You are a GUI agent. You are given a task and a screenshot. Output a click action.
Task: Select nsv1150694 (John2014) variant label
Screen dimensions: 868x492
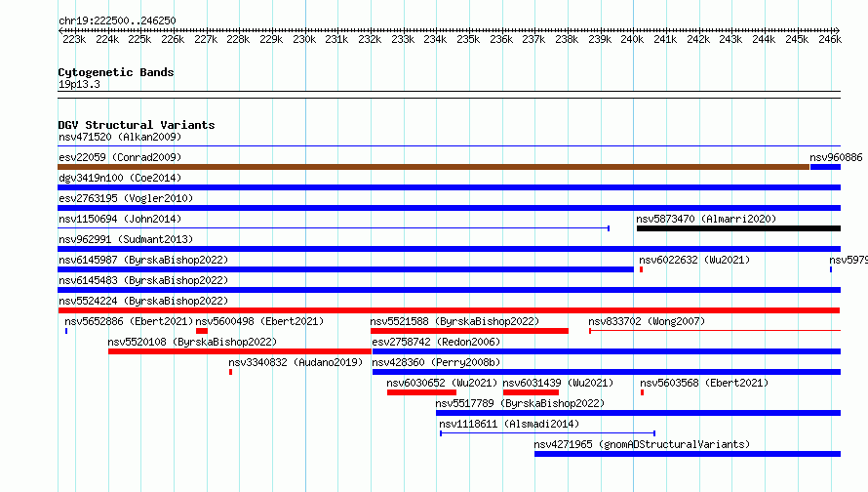(x=120, y=219)
